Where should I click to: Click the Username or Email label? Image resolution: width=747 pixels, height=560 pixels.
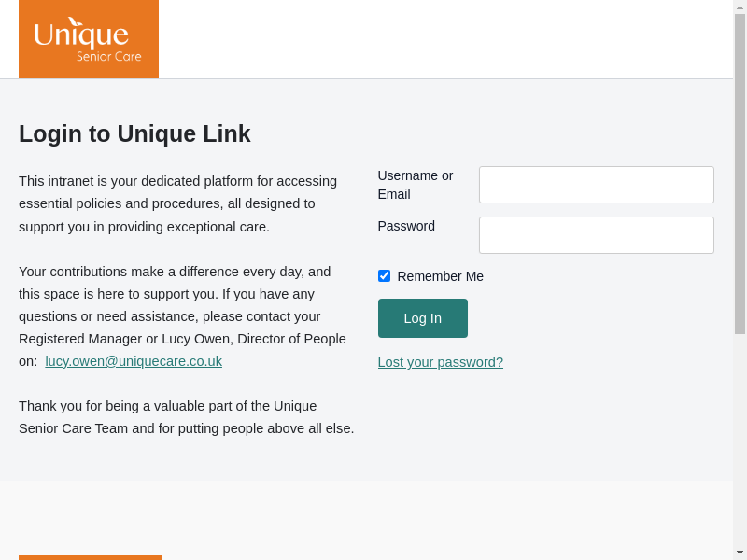pyautogui.click(x=415, y=185)
